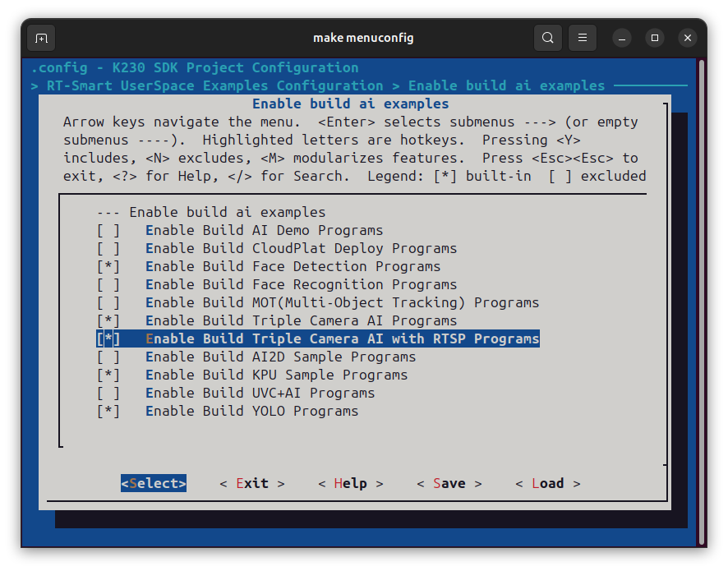Open terminal search icon
The image size is (728, 571).
point(548,38)
